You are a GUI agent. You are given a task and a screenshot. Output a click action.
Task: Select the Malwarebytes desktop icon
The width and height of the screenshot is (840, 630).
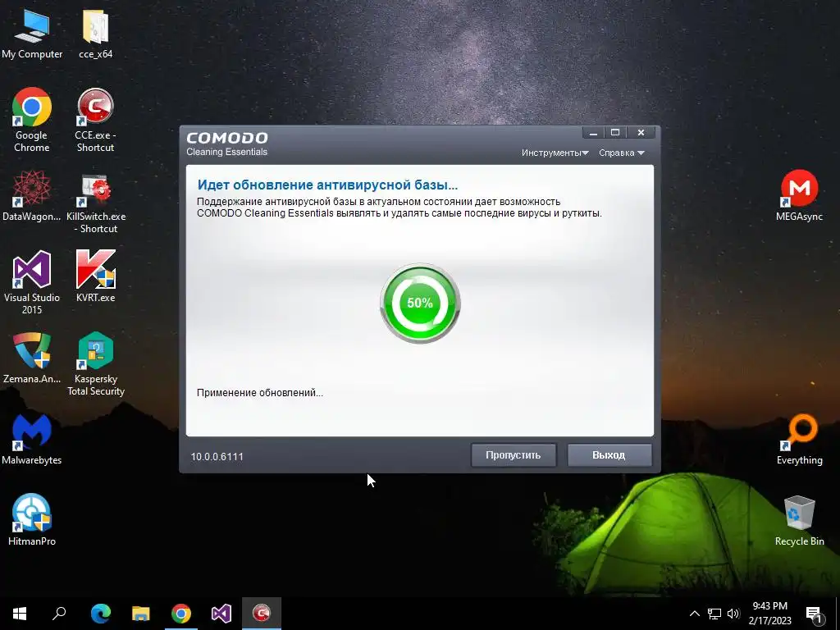pyautogui.click(x=32, y=440)
